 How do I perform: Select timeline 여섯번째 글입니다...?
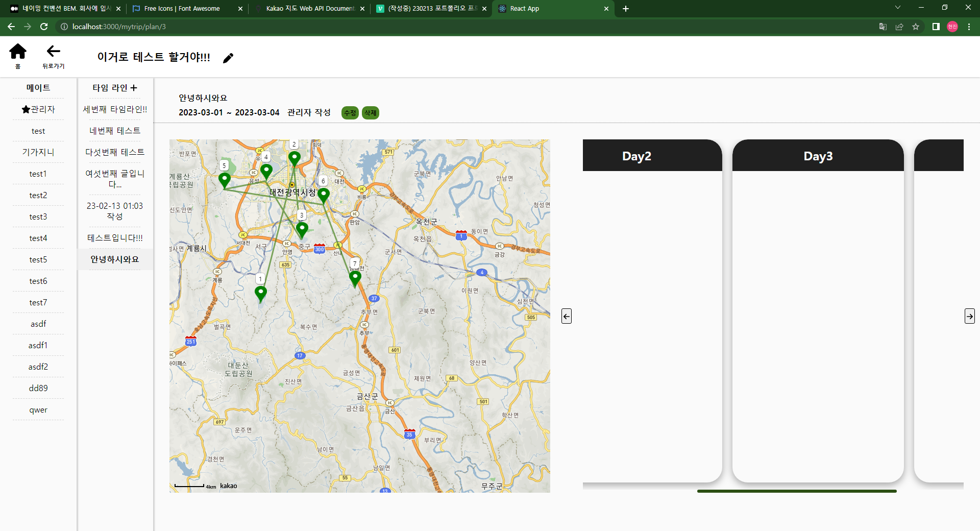(x=115, y=179)
